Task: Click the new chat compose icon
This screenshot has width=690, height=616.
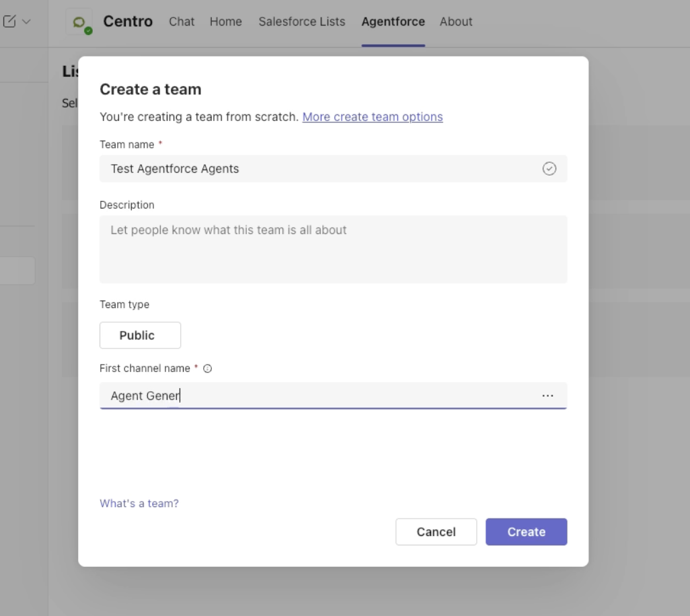Action: tap(9, 21)
